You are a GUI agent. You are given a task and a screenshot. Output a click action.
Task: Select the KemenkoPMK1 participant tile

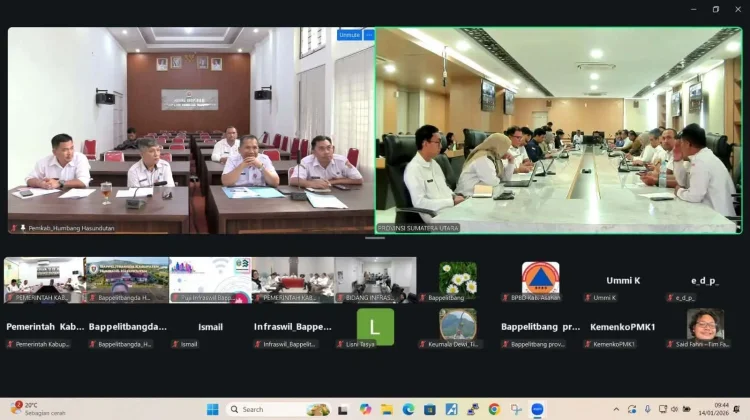click(623, 327)
